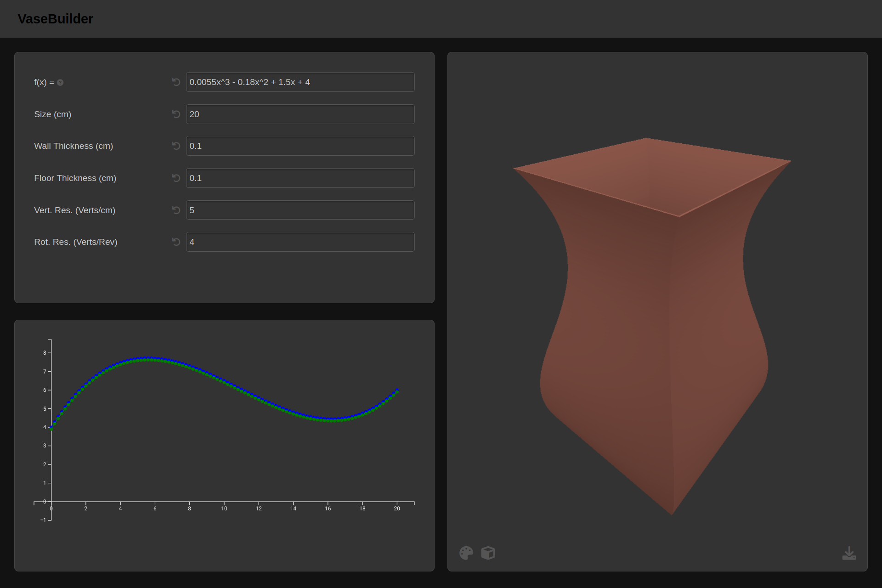The image size is (882, 588).
Task: Click the 3D cube view icon
Action: [488, 553]
